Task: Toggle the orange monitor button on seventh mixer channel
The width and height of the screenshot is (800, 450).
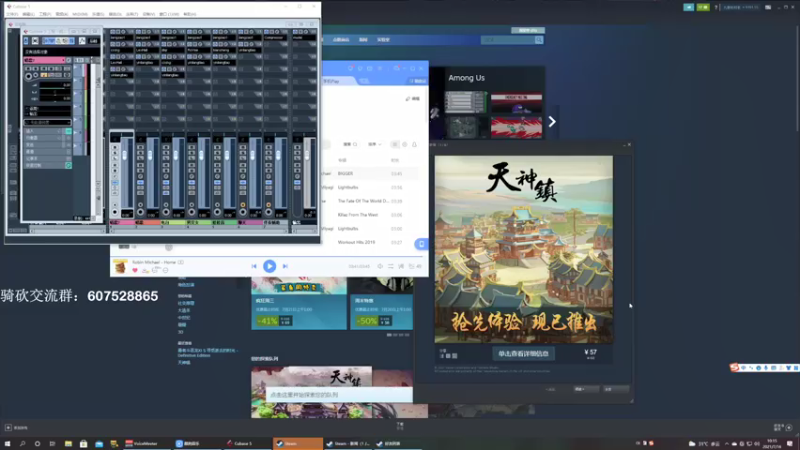Action: (x=268, y=205)
